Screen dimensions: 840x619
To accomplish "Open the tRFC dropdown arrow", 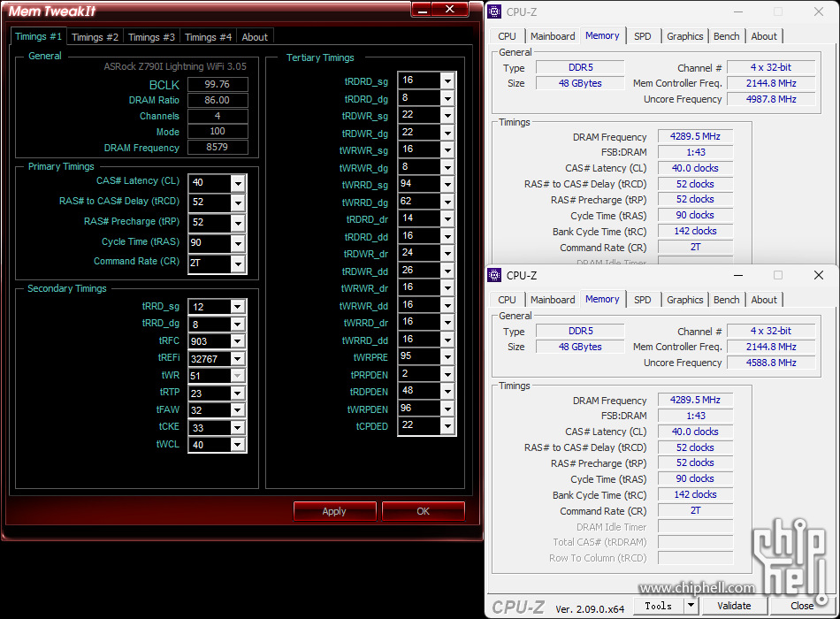I will click(237, 340).
